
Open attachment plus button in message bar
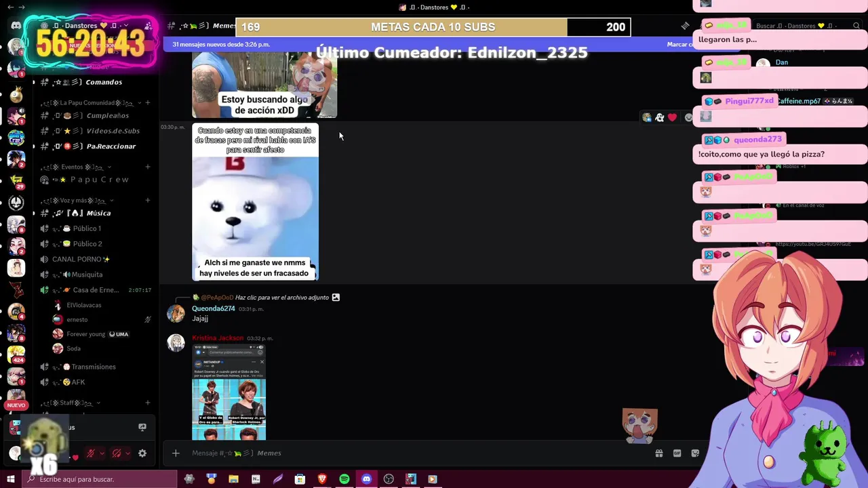(x=176, y=453)
